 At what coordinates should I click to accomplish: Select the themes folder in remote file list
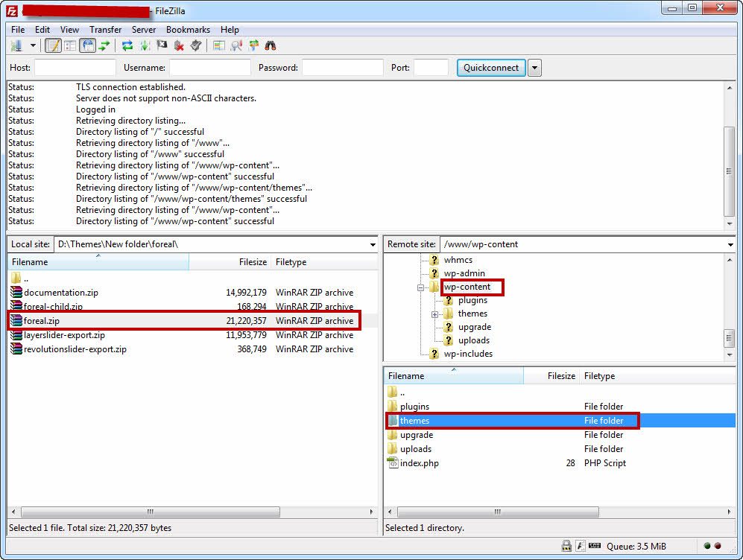[560, 420]
